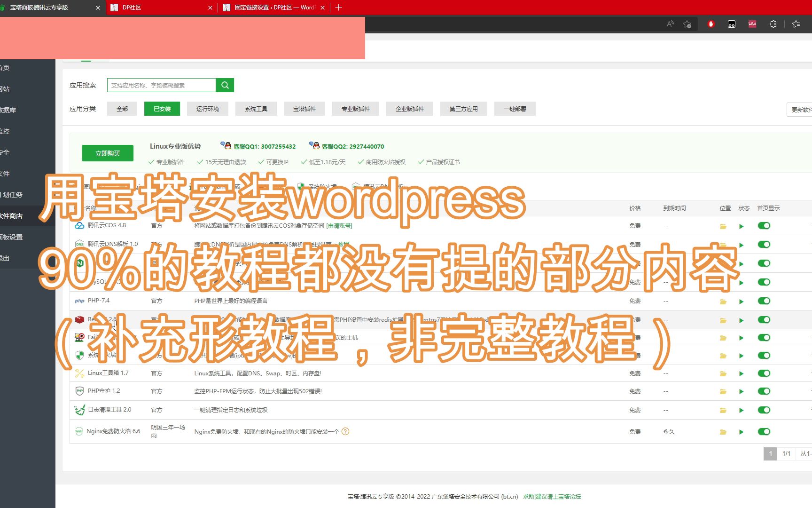This screenshot has height=508, width=812.
Task: Toggle homepage display for 日志清理工具 2.0
Action: pyautogui.click(x=764, y=410)
